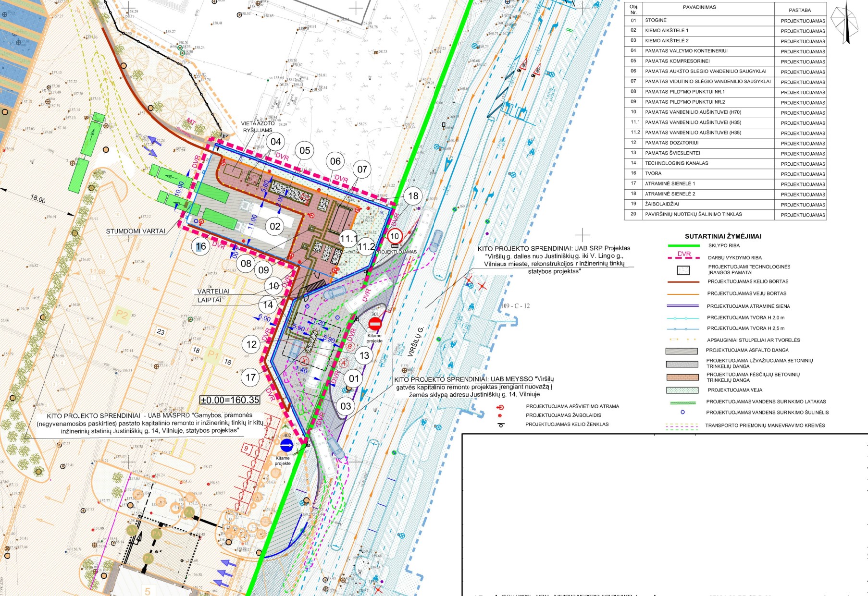This screenshot has width=868, height=596.
Task: Select the highlighted callout circle 16
Action: tap(200, 246)
